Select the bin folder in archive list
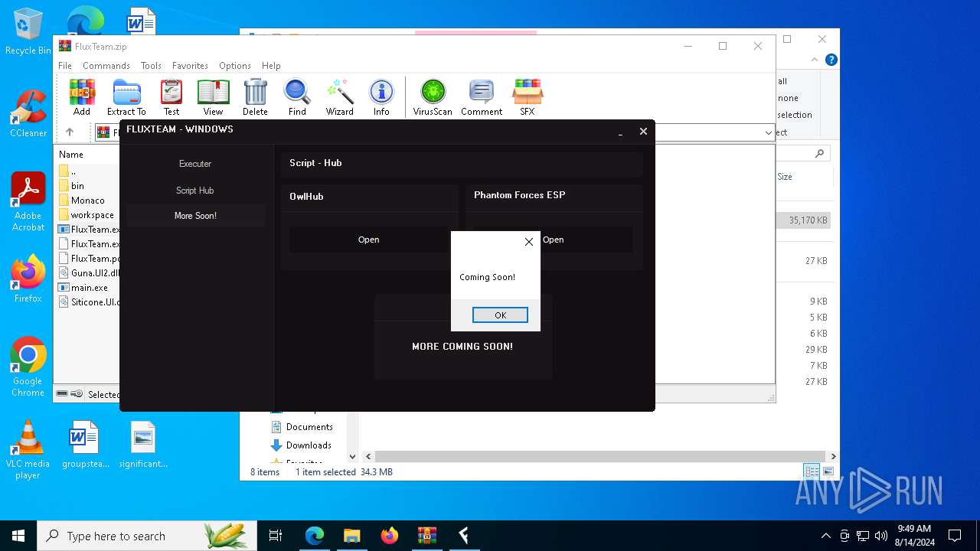Image resolution: width=980 pixels, height=551 pixels. pyautogui.click(x=77, y=186)
